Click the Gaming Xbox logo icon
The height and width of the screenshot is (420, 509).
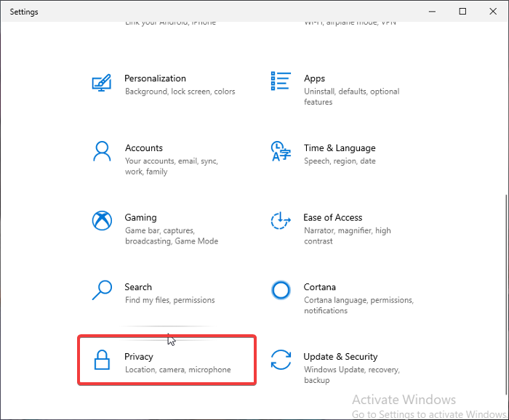tap(102, 221)
